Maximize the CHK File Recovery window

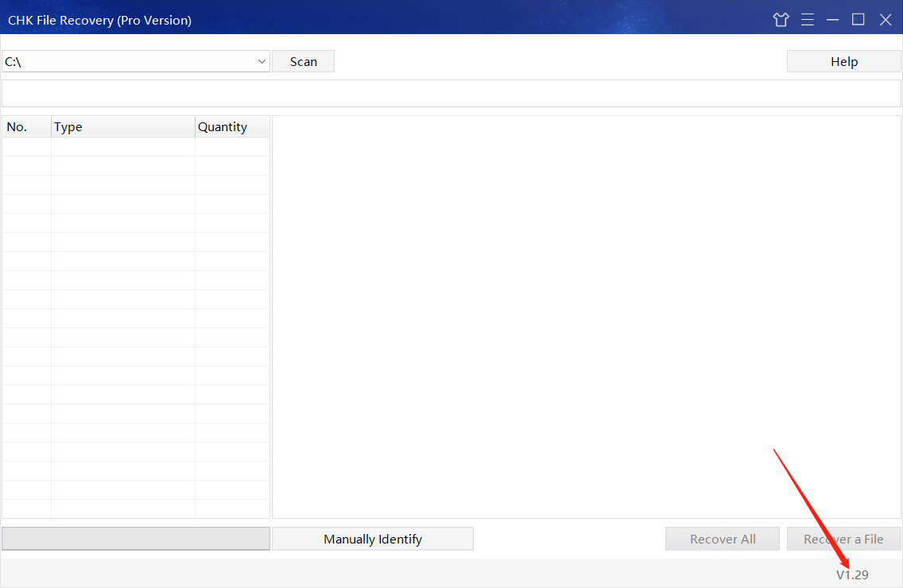pos(858,20)
